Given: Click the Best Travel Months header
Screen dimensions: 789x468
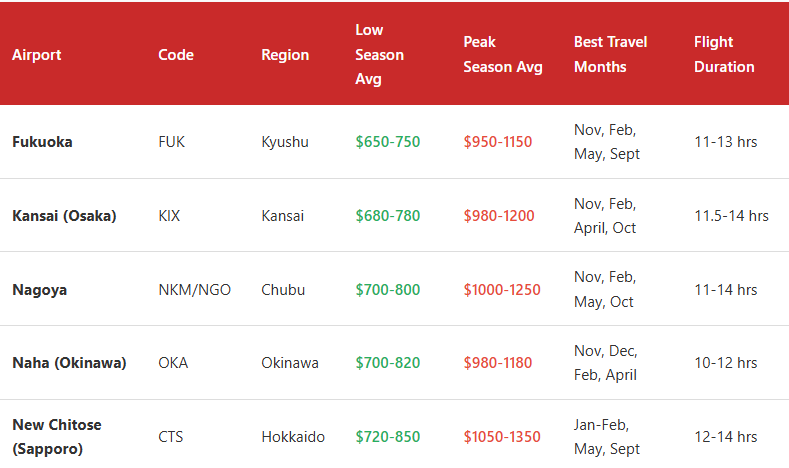Looking at the screenshot, I should click(x=610, y=54).
